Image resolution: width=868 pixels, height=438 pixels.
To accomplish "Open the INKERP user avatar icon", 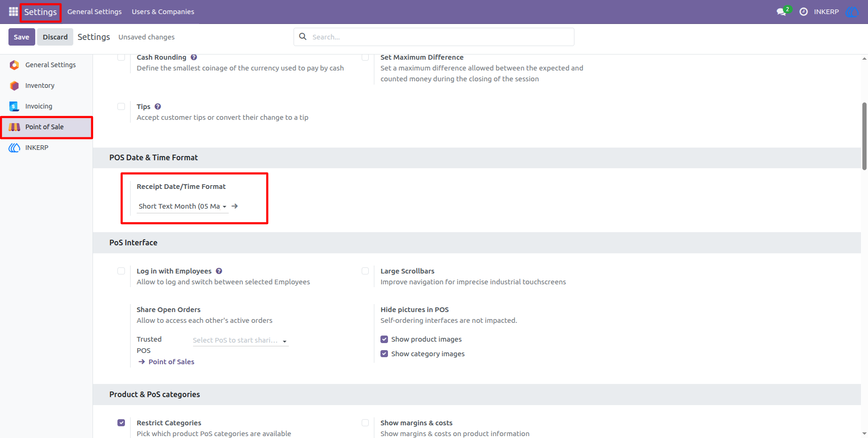I will (x=852, y=12).
